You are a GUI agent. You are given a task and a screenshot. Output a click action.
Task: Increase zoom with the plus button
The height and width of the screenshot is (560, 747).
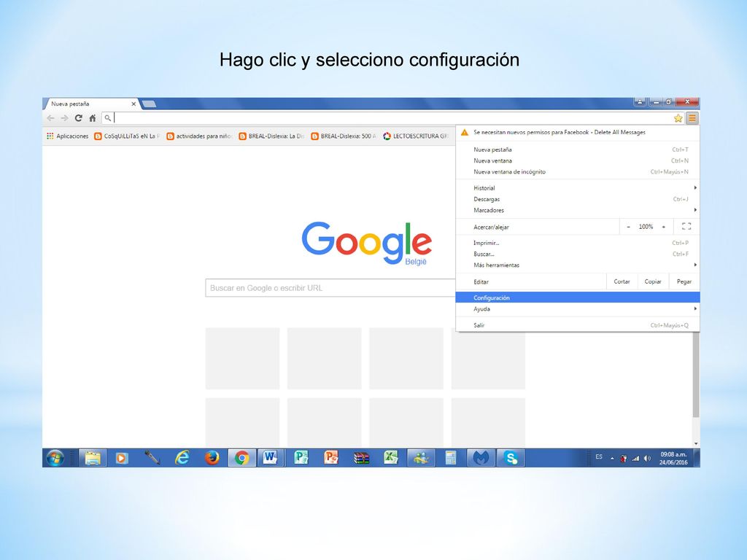tap(663, 227)
